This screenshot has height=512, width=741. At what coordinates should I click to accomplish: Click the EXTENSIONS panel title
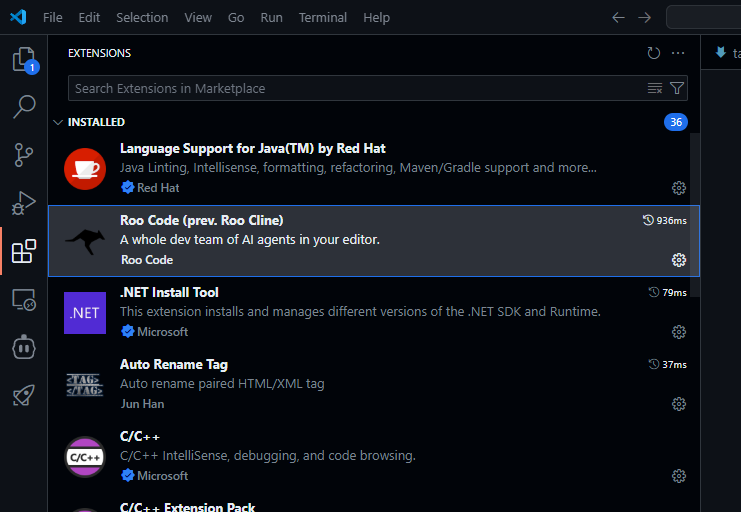coord(99,53)
